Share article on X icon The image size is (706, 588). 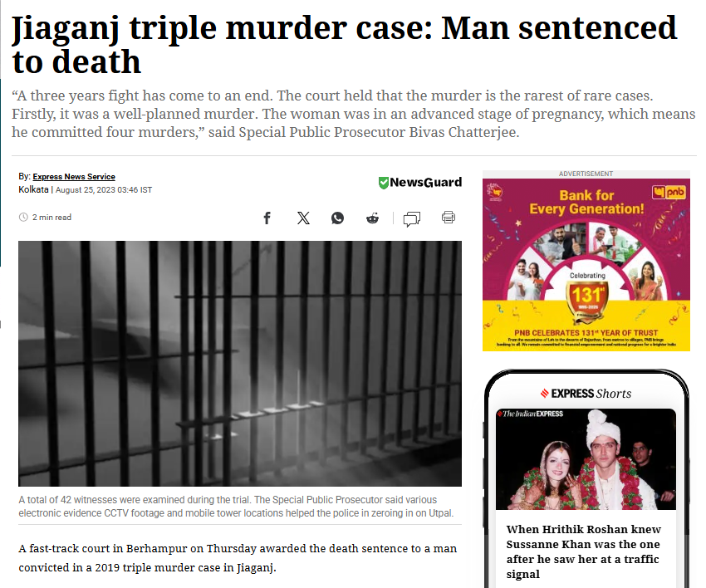tap(303, 218)
